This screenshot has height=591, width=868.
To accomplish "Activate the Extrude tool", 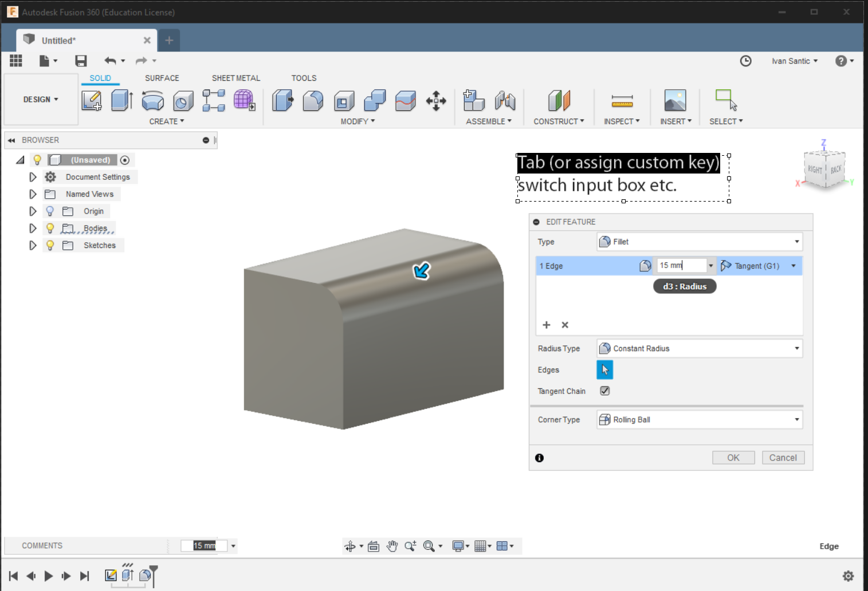I will click(x=122, y=100).
